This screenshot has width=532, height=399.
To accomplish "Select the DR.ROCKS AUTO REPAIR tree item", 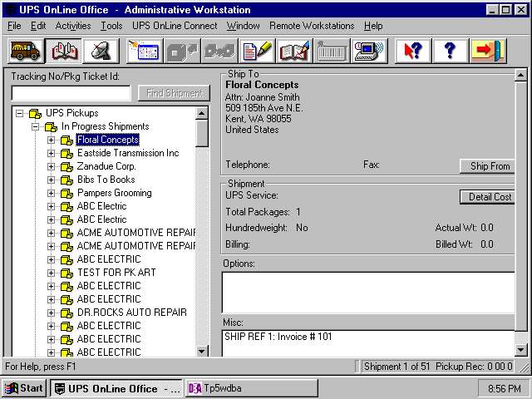I will pos(132,313).
